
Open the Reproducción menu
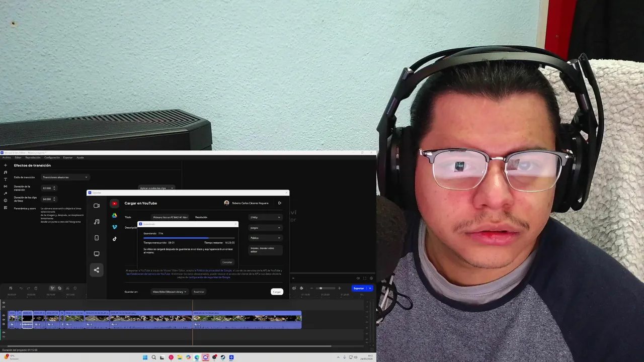click(33, 157)
